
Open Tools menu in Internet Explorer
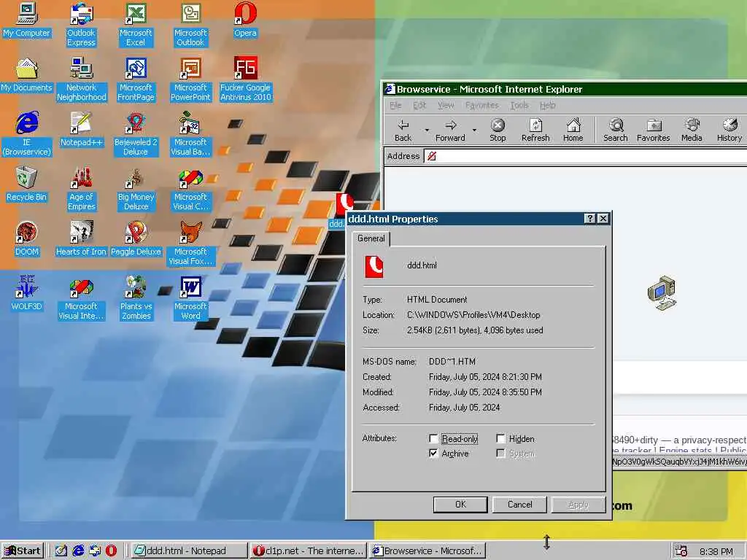coord(519,105)
